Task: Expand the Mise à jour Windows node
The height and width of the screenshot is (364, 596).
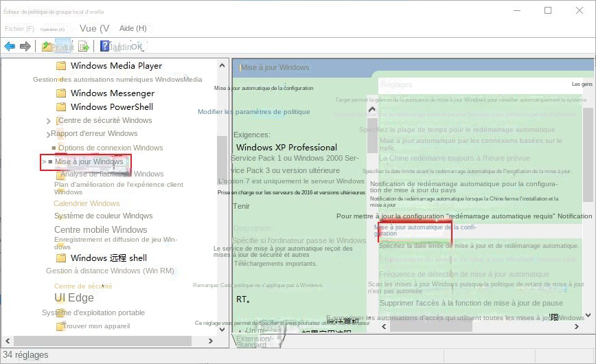Action: coord(44,161)
